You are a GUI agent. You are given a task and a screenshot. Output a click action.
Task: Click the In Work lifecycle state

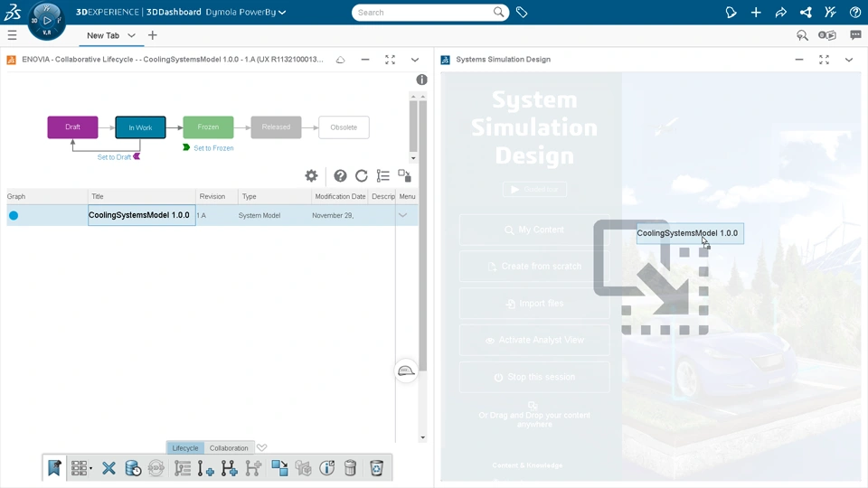[141, 127]
